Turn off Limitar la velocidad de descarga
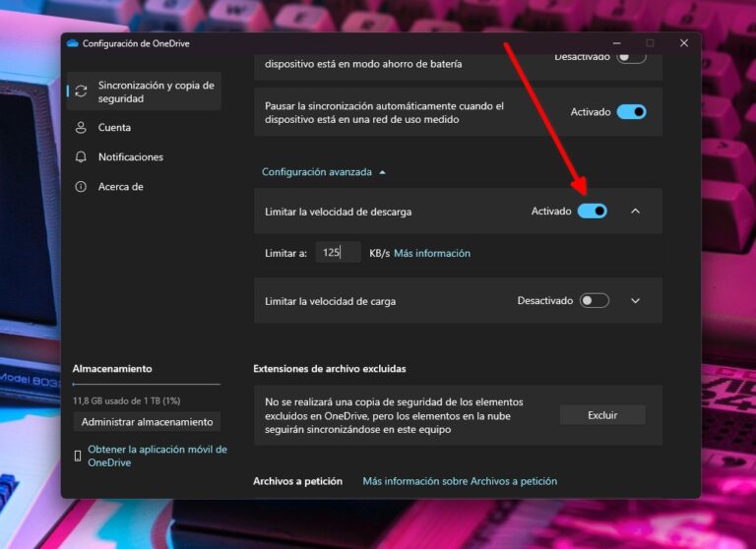This screenshot has height=549, width=756. point(592,212)
